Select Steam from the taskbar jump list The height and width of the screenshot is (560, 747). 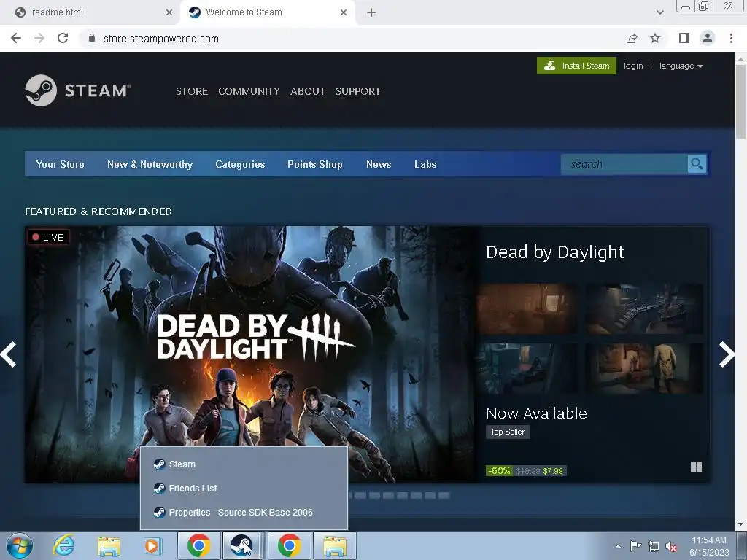pos(244,464)
